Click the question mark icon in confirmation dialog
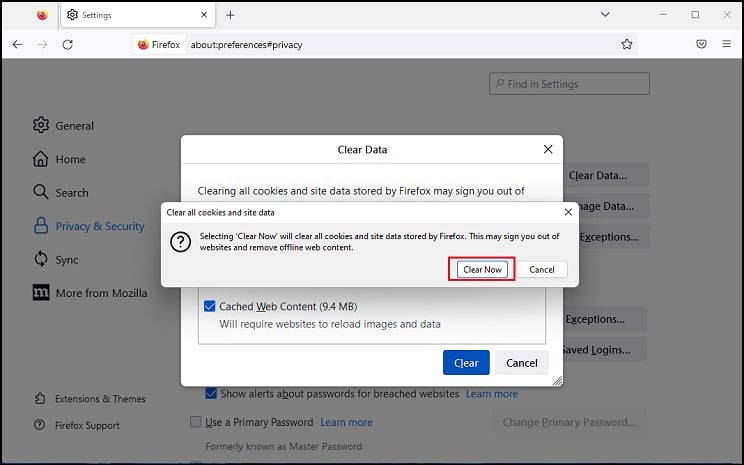This screenshot has width=744, height=465. 180,242
